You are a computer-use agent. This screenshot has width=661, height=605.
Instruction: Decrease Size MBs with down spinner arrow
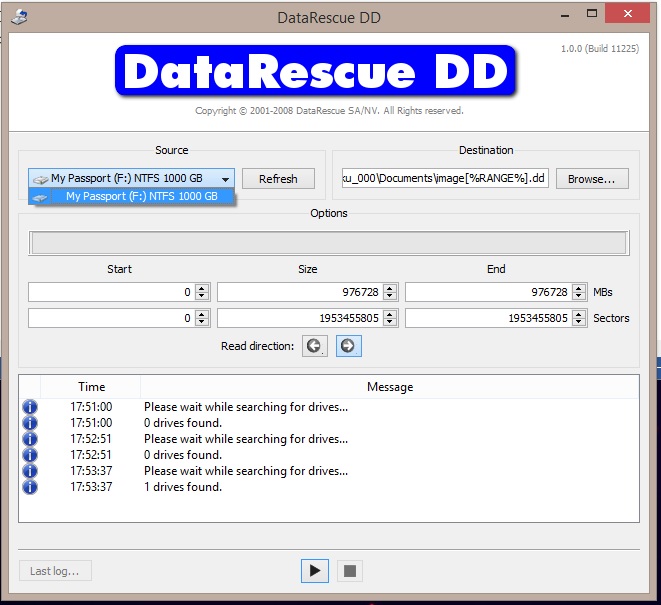(390, 296)
